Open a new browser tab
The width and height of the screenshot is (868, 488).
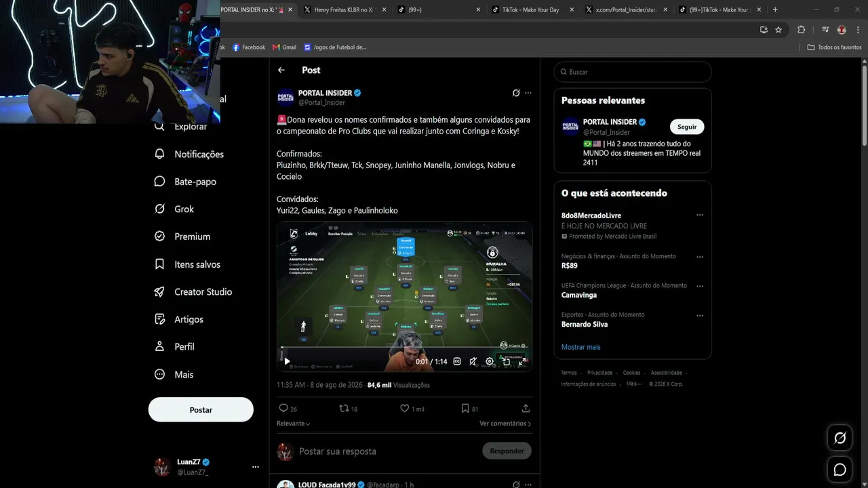pyautogui.click(x=775, y=9)
